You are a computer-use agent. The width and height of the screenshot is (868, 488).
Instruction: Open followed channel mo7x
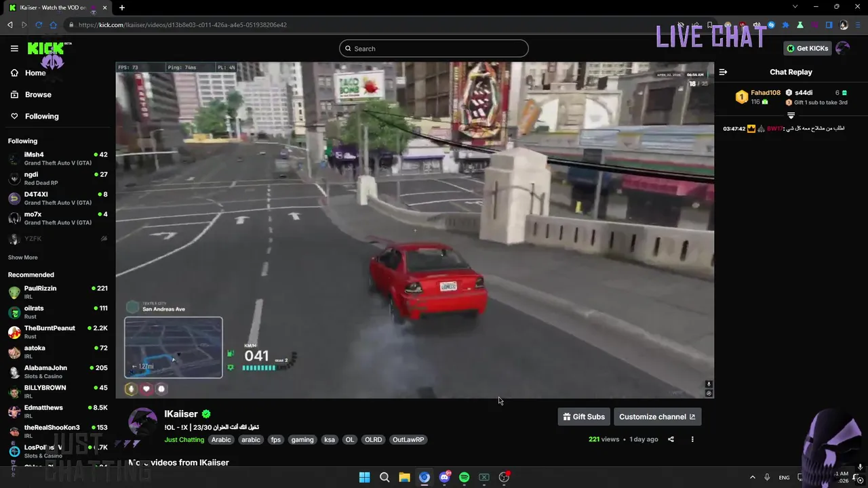(58, 218)
